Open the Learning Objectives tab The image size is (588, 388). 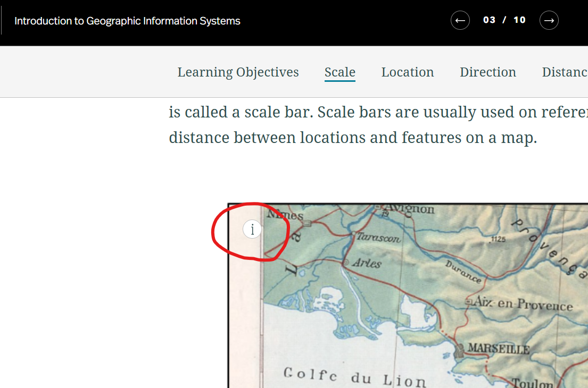click(x=238, y=72)
